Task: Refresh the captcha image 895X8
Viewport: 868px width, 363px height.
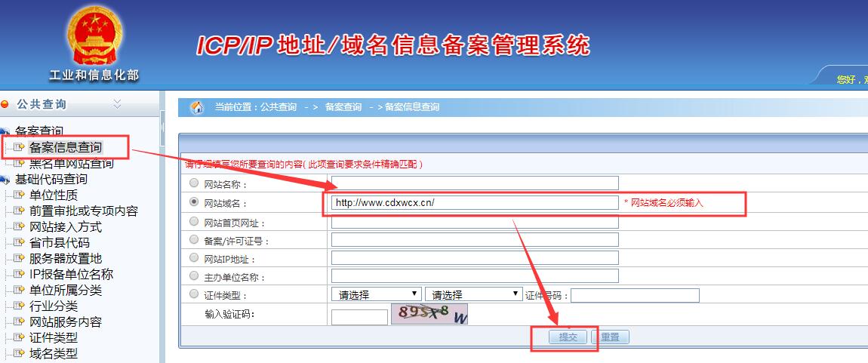Action: coord(429,314)
